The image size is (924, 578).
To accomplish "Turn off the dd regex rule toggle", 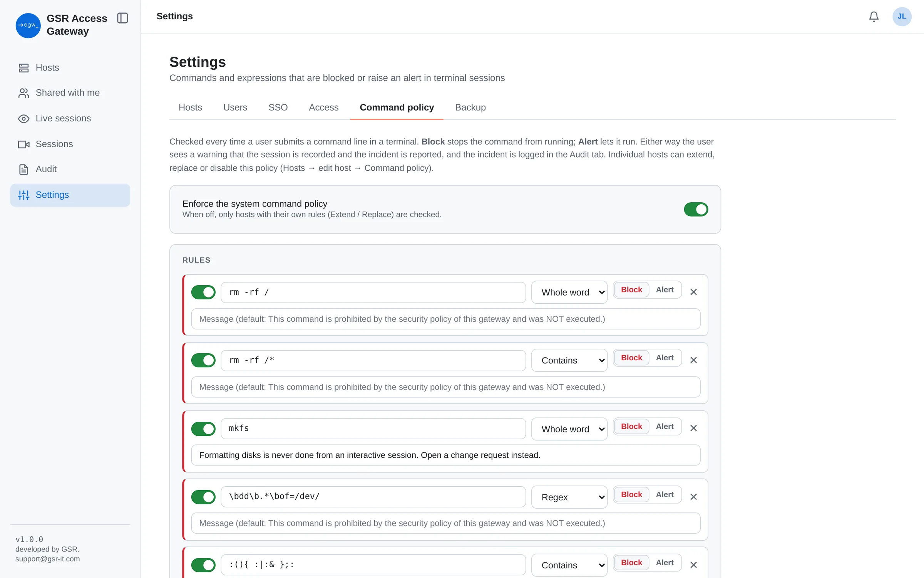I will click(203, 497).
